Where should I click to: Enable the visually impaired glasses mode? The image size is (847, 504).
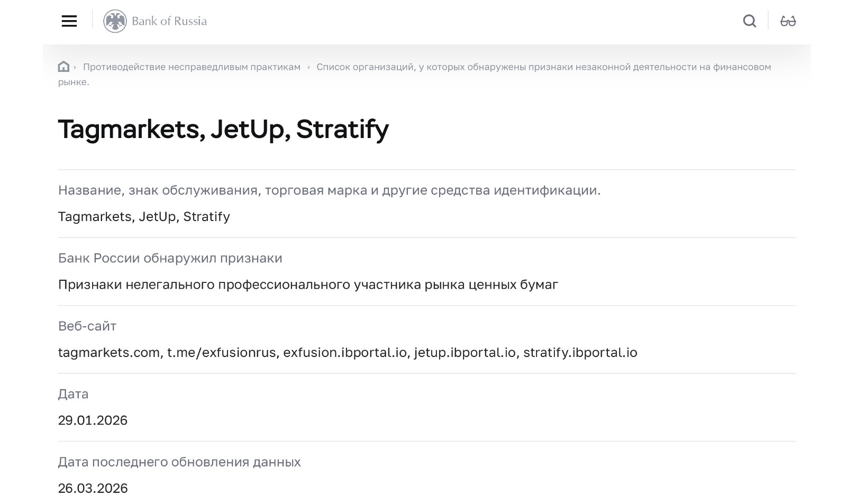[x=788, y=21]
